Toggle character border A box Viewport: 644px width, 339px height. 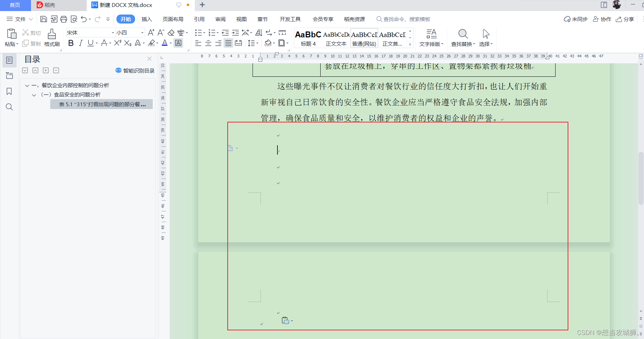pyautogui.click(x=178, y=43)
